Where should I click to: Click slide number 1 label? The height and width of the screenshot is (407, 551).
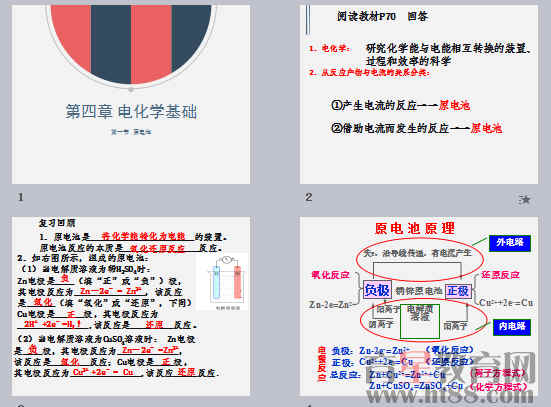pyautogui.click(x=20, y=197)
